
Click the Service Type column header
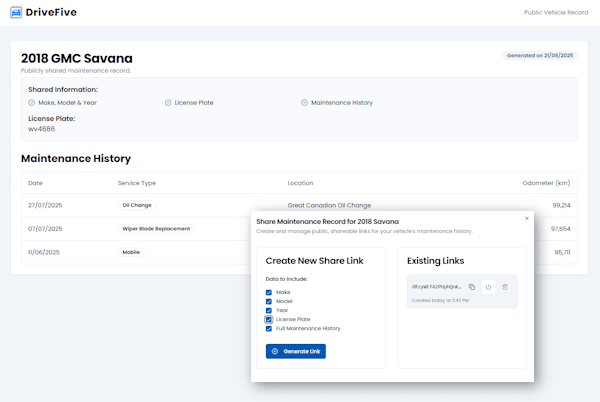pyautogui.click(x=137, y=183)
